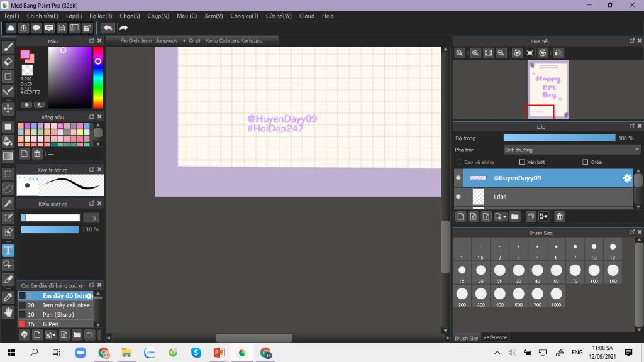Select the Brush tool in left toolbar
644x362 pixels.
[x=8, y=47]
